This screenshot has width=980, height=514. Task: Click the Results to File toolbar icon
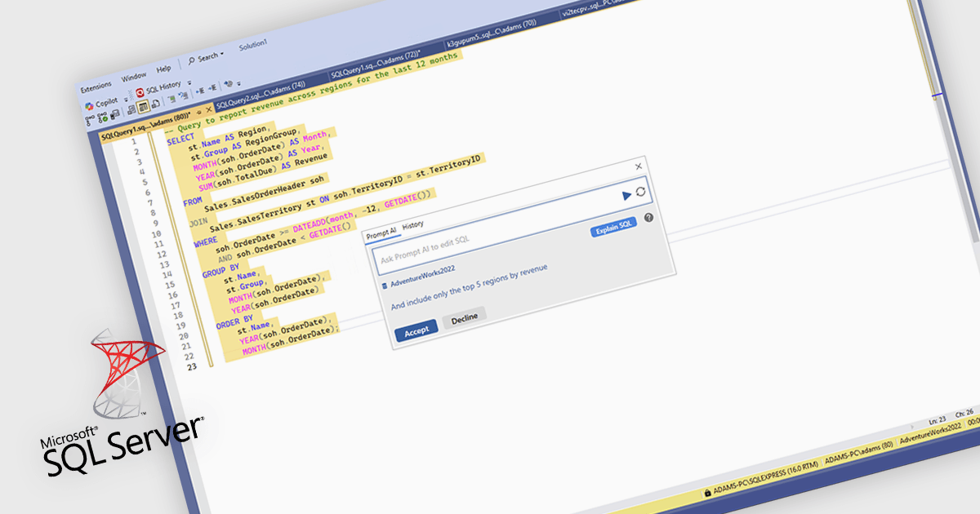pyautogui.click(x=155, y=105)
